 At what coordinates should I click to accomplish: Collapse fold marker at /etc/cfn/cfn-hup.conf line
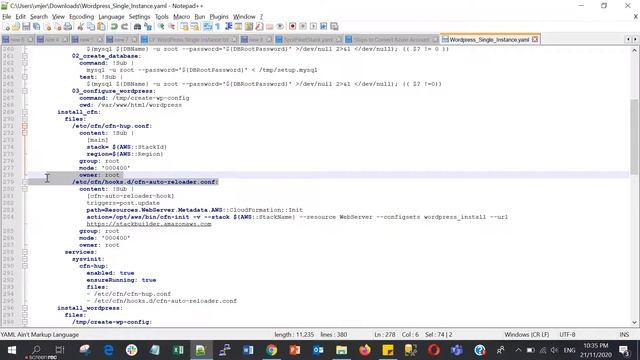point(25,126)
